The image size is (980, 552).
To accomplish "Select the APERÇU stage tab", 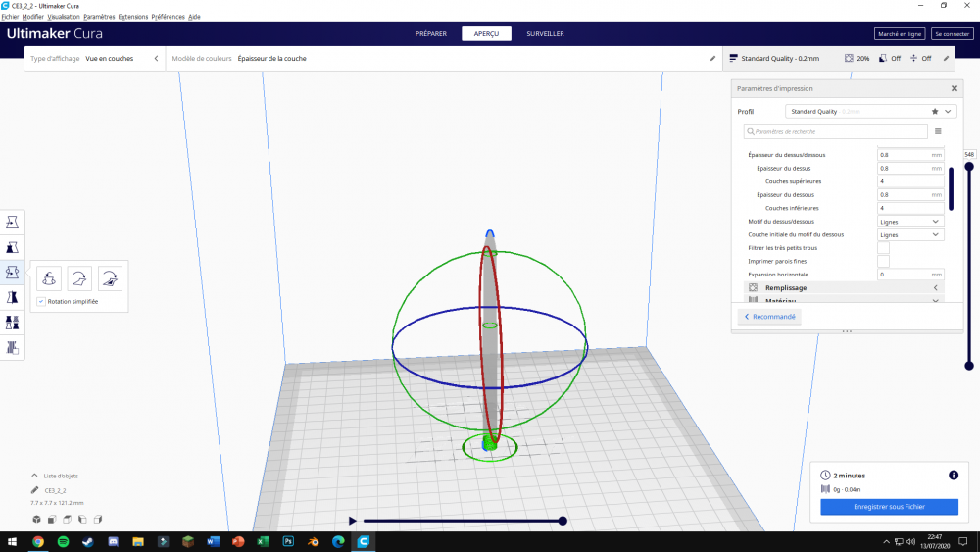I will pyautogui.click(x=486, y=33).
